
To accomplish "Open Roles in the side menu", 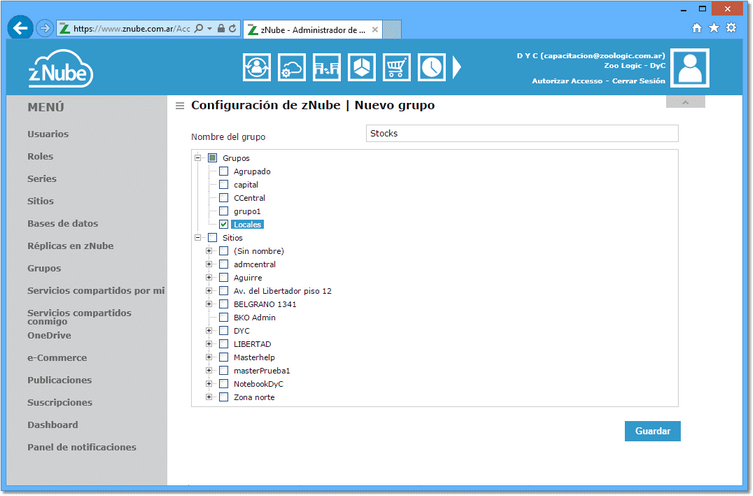I will [40, 157].
